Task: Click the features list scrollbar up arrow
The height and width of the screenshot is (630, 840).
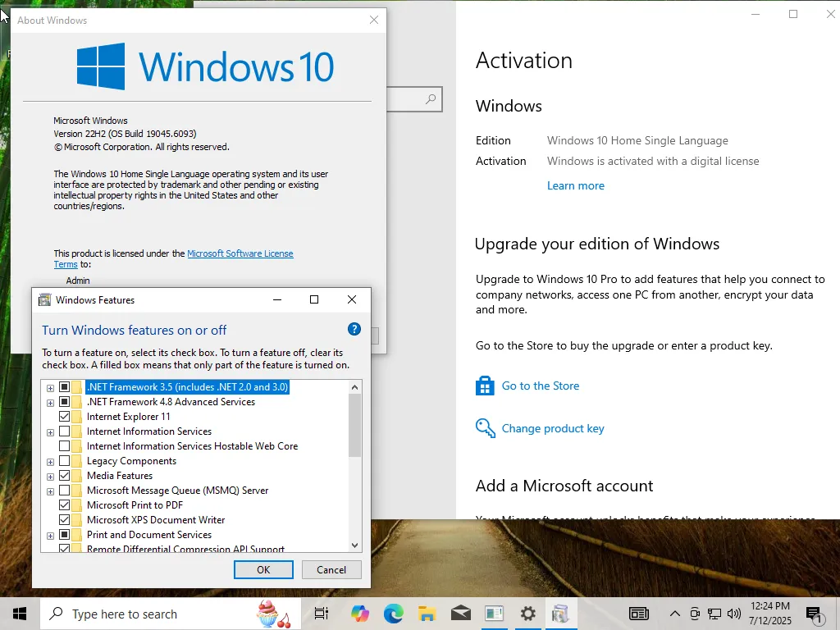Action: point(354,387)
